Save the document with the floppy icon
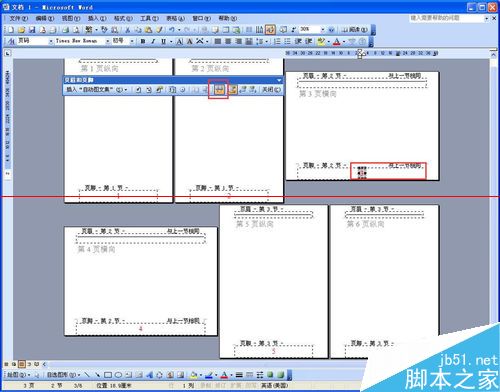The image size is (500, 392). (x=32, y=30)
